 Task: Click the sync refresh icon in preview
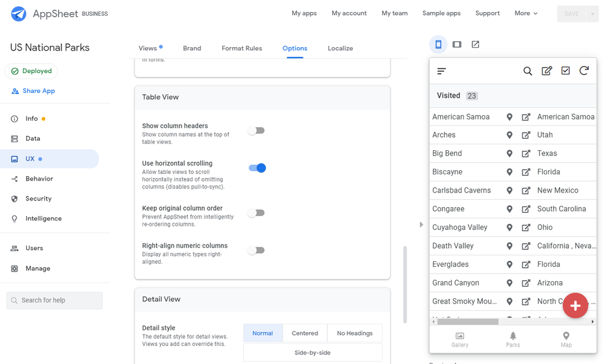[584, 71]
